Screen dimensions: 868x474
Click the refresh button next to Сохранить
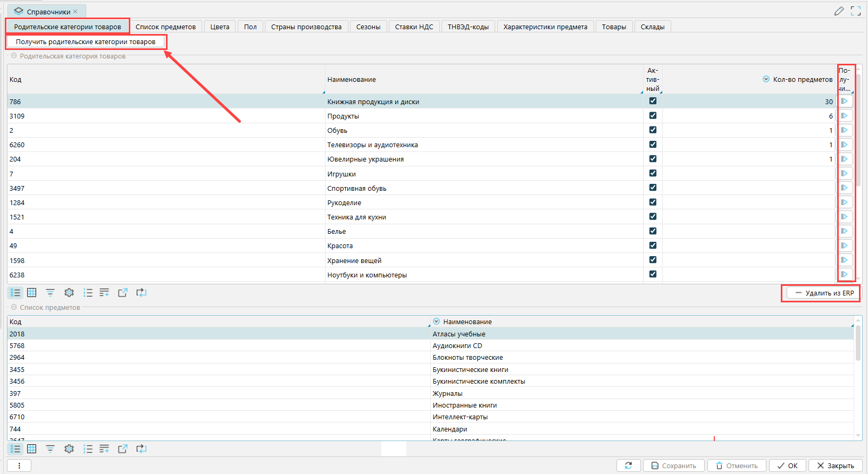click(629, 465)
